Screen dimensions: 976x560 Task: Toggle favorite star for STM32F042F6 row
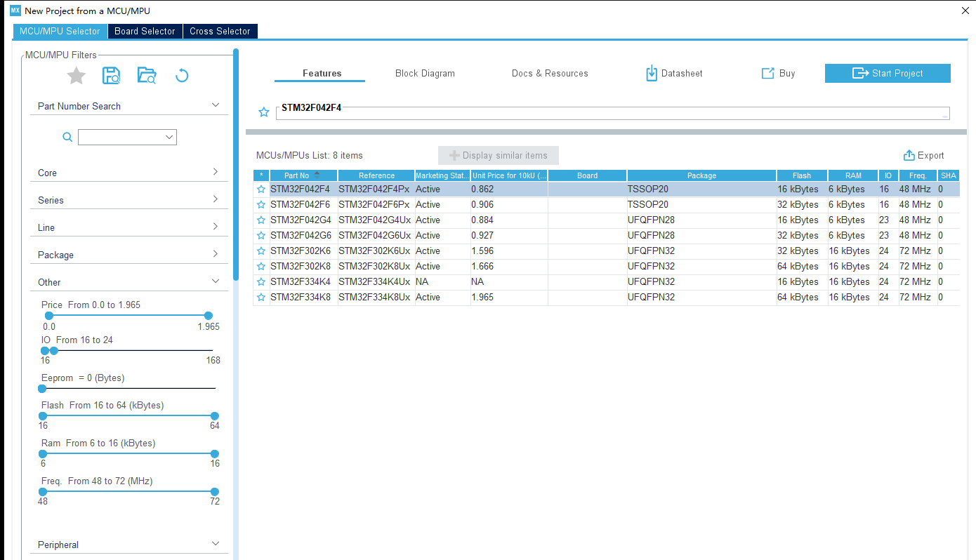261,205
